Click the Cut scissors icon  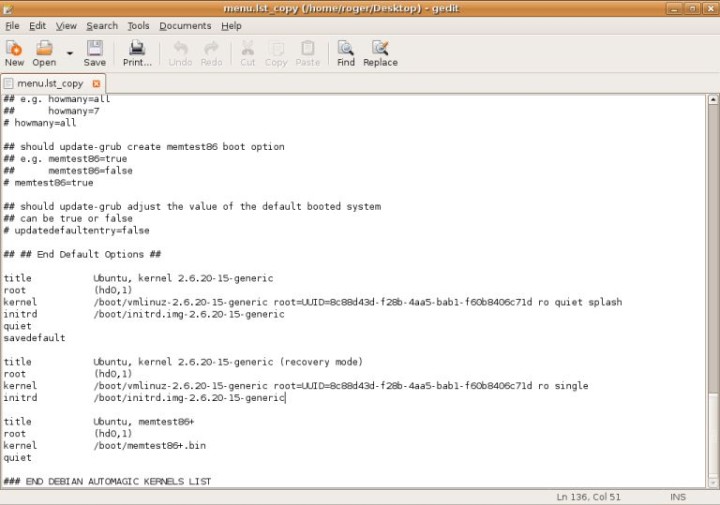(248, 53)
